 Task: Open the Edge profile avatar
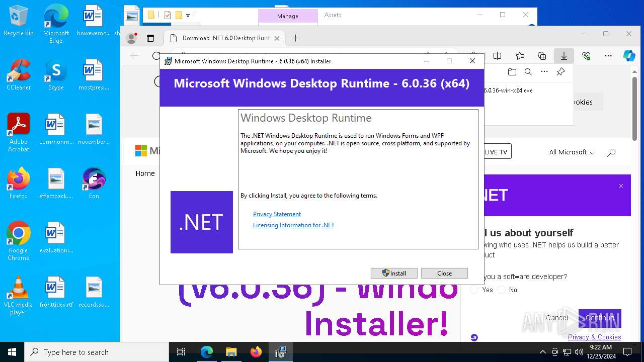pos(131,38)
